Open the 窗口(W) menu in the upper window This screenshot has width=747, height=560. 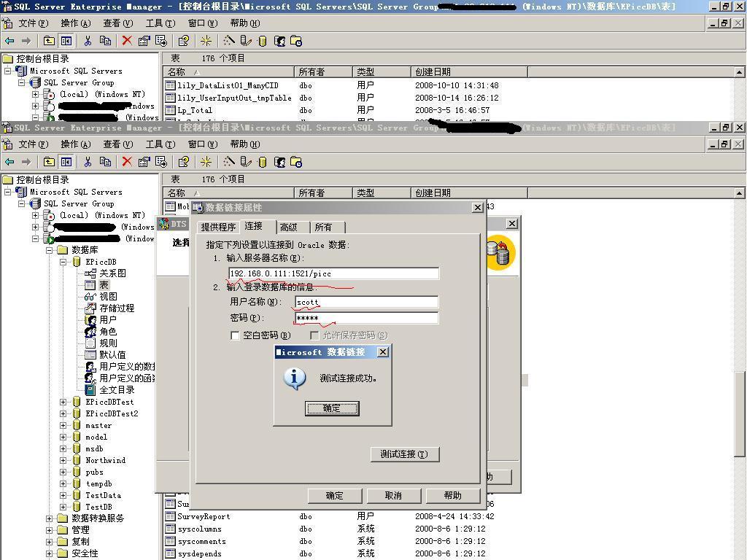click(203, 23)
